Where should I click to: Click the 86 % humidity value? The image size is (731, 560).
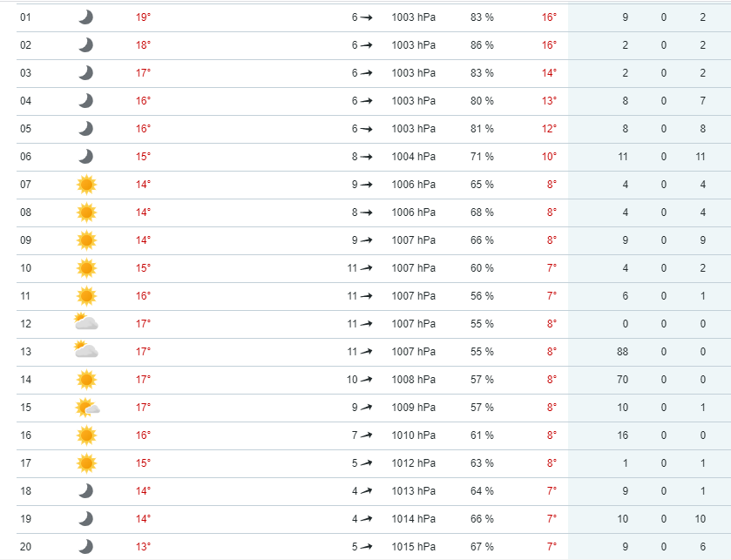tap(482, 45)
